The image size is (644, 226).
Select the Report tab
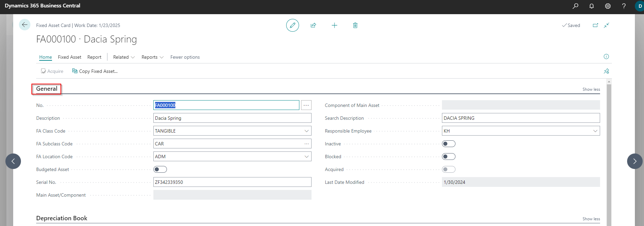(94, 57)
